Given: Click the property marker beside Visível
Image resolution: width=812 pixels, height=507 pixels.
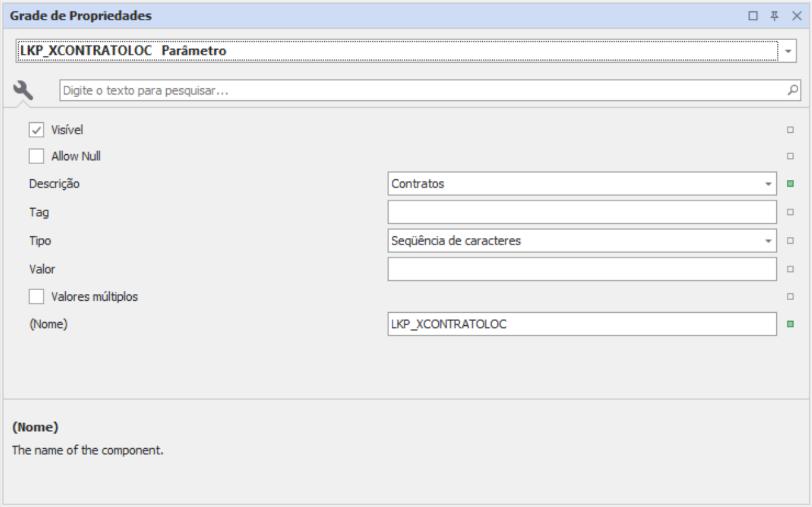Looking at the screenshot, I should pos(790,130).
